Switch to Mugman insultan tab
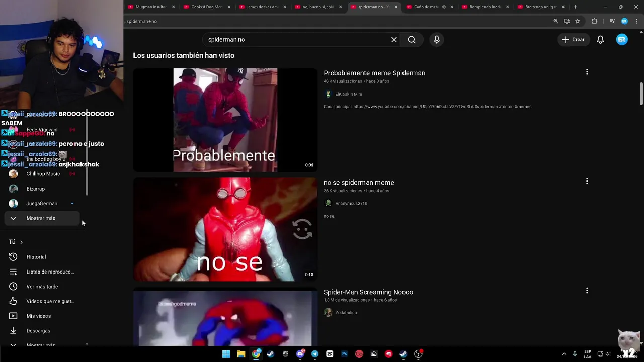The image size is (644, 362). [x=150, y=7]
